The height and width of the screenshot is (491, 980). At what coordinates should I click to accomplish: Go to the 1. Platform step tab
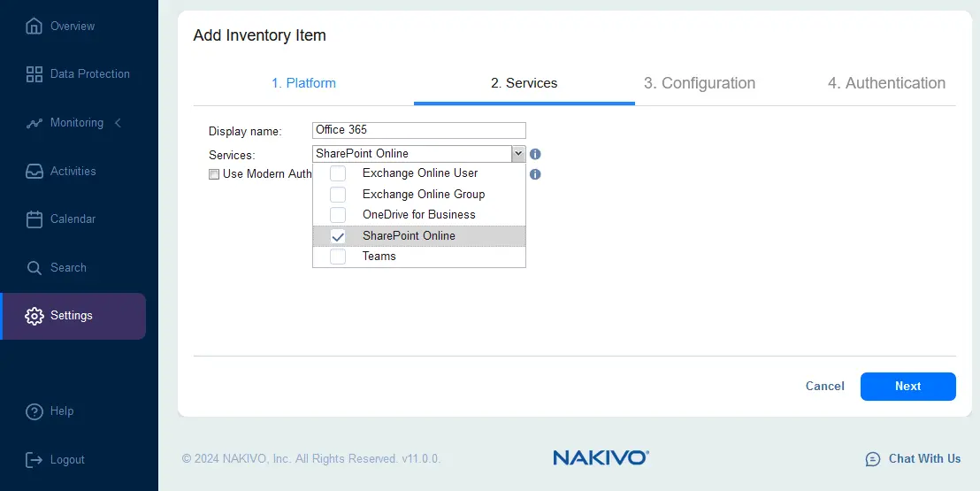(303, 83)
